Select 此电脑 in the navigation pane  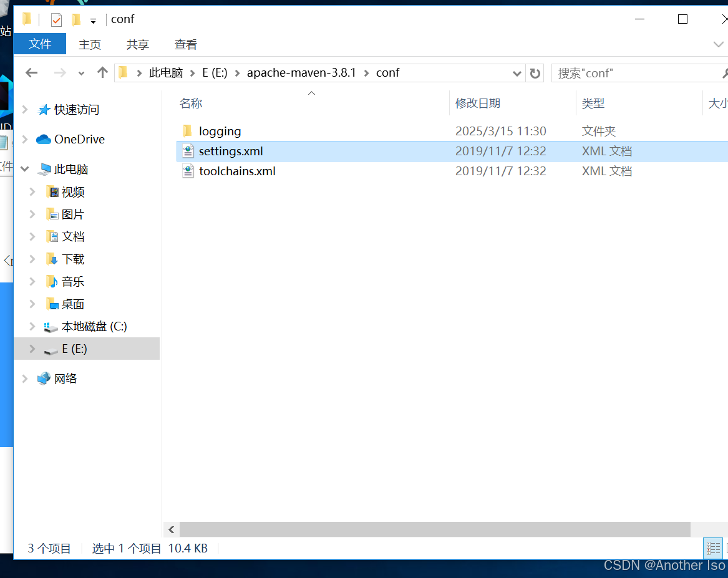click(x=71, y=170)
